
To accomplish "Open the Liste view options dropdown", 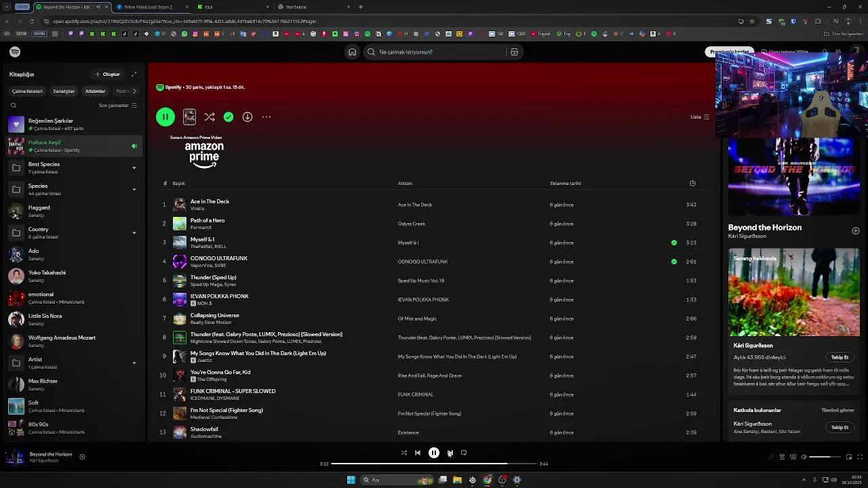I will click(700, 117).
